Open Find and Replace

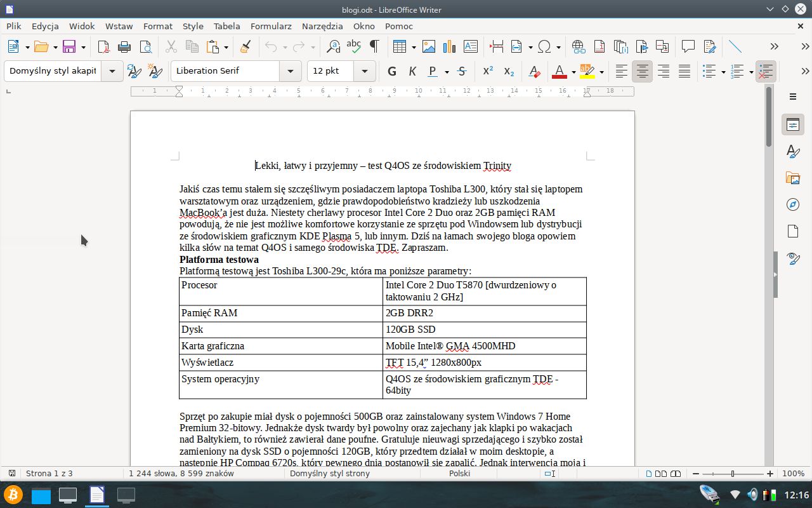click(x=332, y=46)
